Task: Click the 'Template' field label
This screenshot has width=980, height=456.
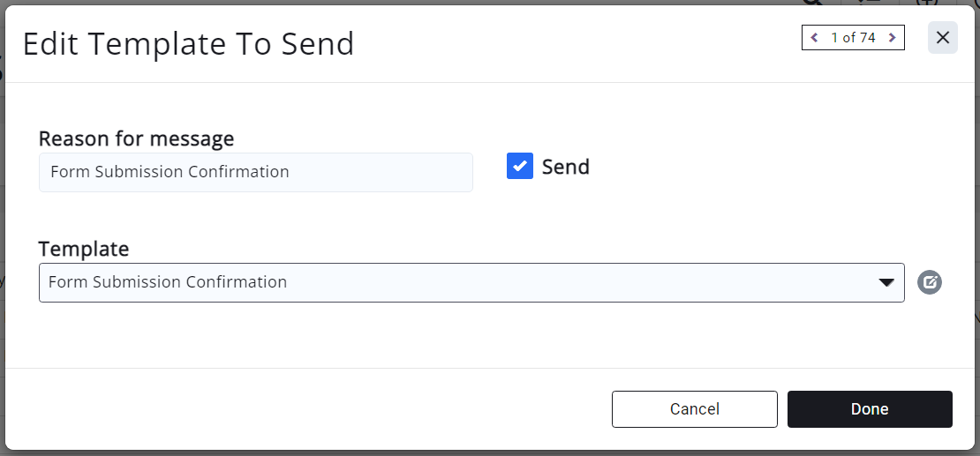Action: 84,249
